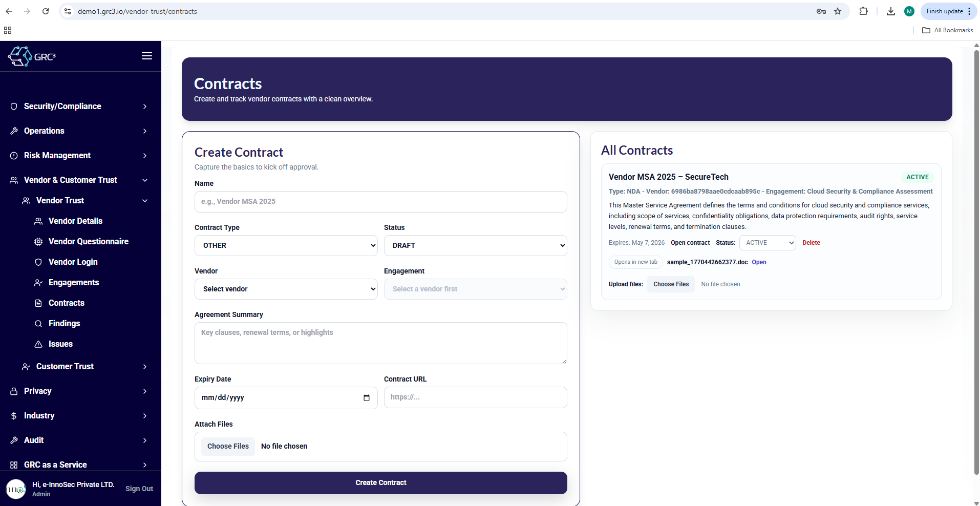This screenshot has width=980, height=506.
Task: Open the calendar picker in Expiry Date
Action: [x=366, y=398]
